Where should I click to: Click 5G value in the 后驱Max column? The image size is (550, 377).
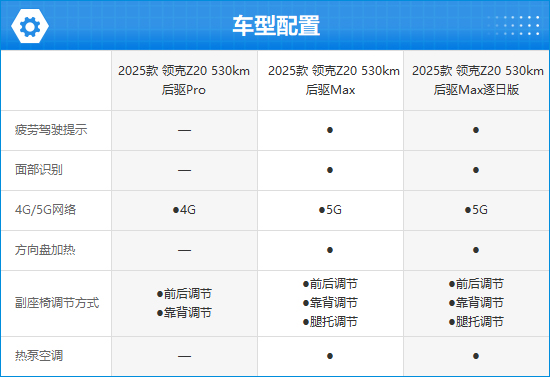(x=330, y=210)
